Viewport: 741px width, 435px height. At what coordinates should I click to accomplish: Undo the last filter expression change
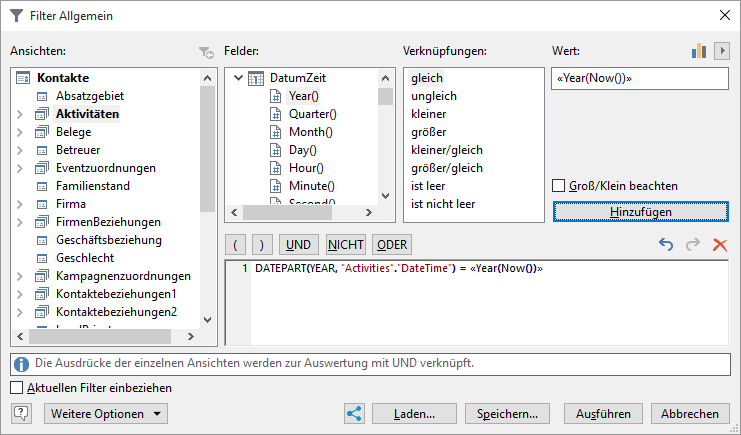(x=666, y=245)
